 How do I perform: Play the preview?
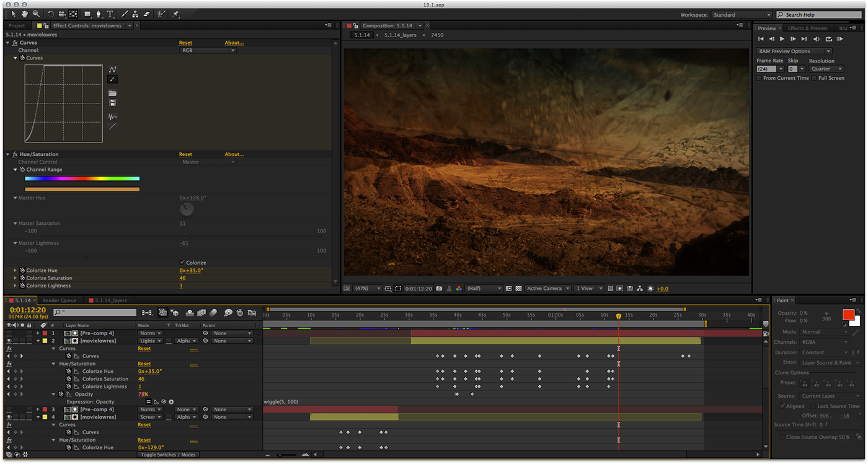coord(782,39)
